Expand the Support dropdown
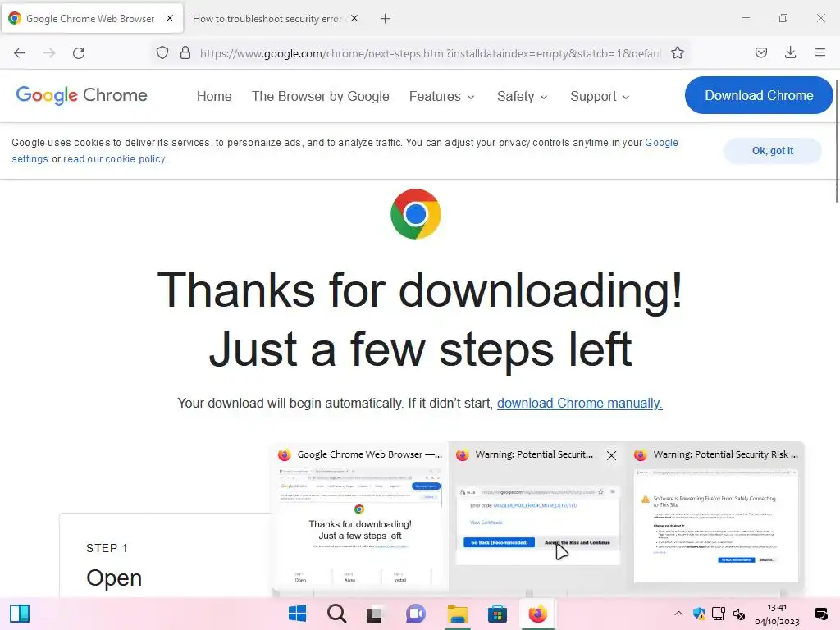 pos(600,97)
